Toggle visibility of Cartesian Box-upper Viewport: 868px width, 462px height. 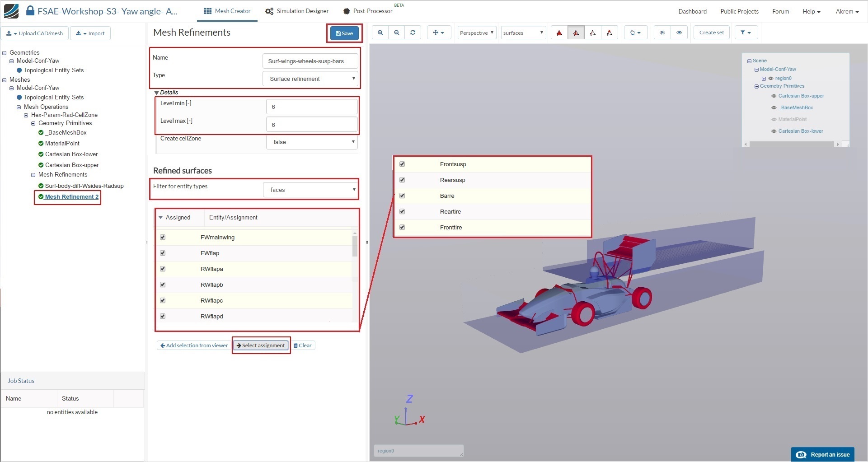click(x=774, y=96)
